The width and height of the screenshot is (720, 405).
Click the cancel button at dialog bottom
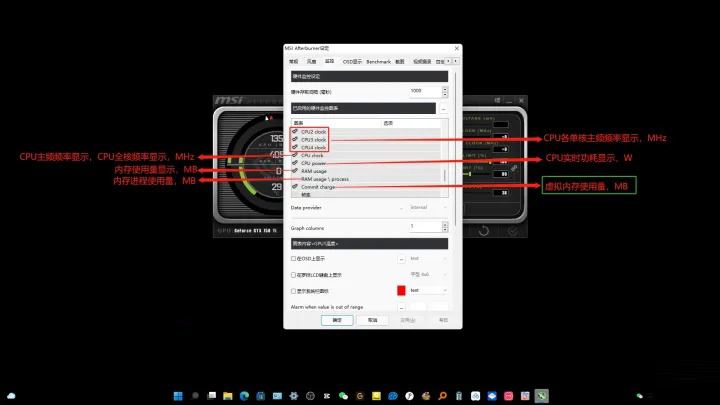tap(372, 320)
